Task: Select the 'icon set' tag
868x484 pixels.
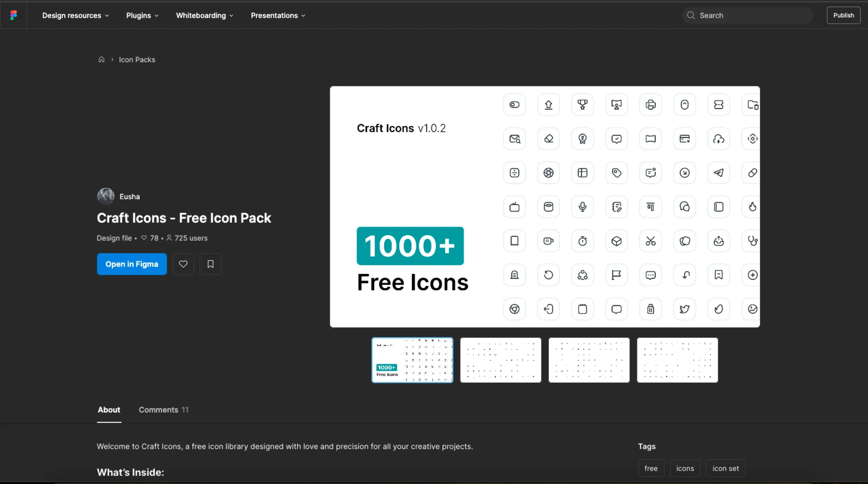Action: click(x=726, y=468)
